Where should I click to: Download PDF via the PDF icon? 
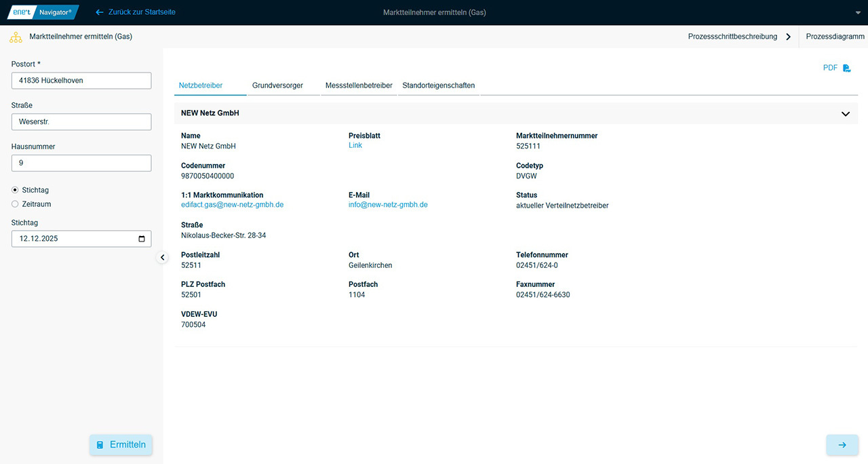pos(846,68)
